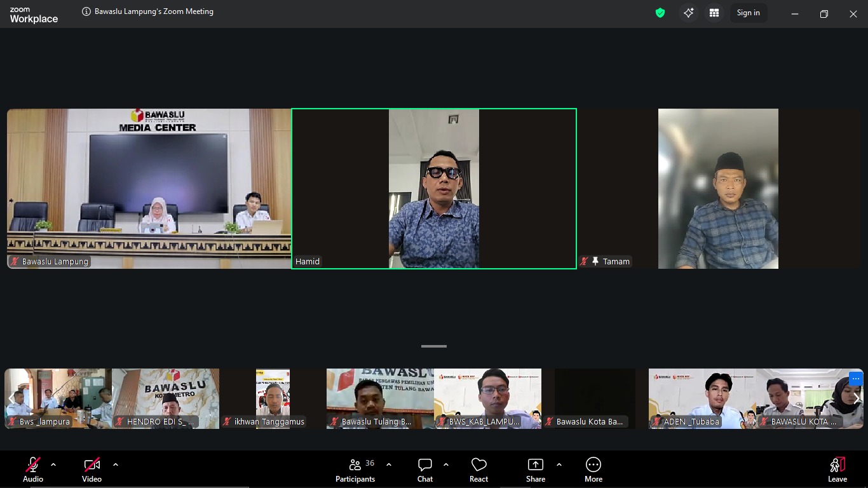Viewport: 868px width, 488px height.
Task: Open AI Companion sparkle icon
Action: coord(689,13)
